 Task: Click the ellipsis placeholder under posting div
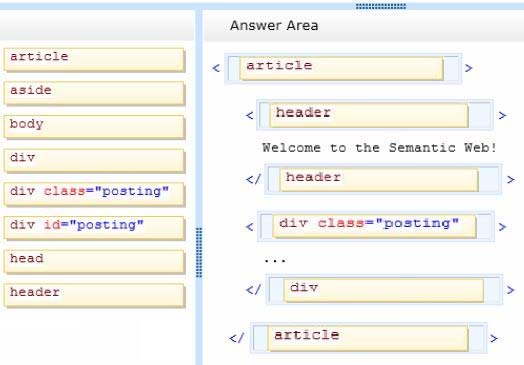[x=275, y=260]
